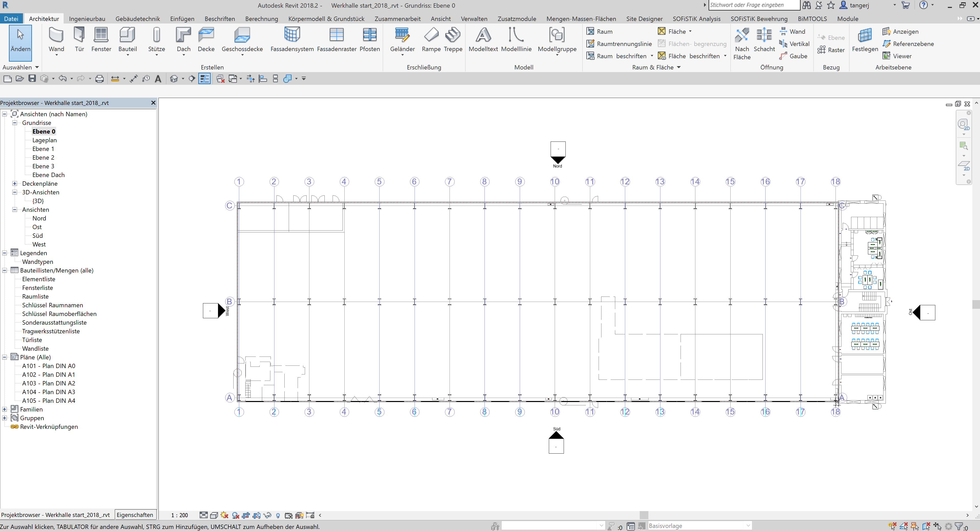Expand the Deckenpläne tree node
Viewport: 980px width, 531px height.
[15, 183]
